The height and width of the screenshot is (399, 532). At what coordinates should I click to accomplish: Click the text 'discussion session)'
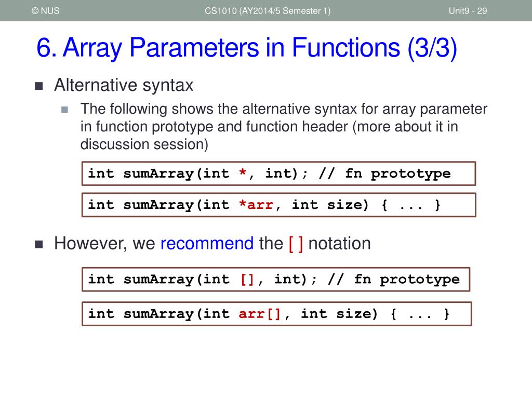coord(144,144)
